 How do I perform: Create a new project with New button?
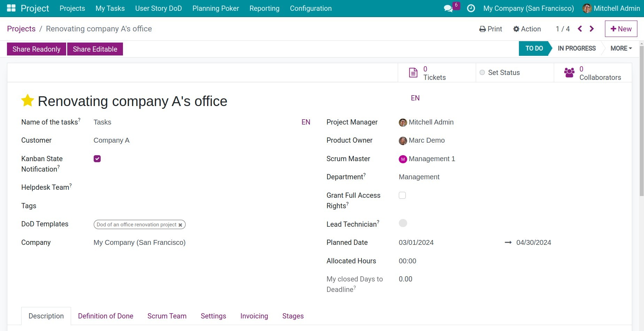tap(621, 29)
